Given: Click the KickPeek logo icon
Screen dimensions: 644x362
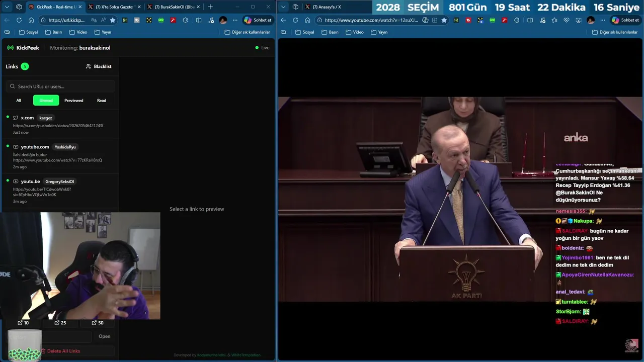Looking at the screenshot, I should coord(10,48).
